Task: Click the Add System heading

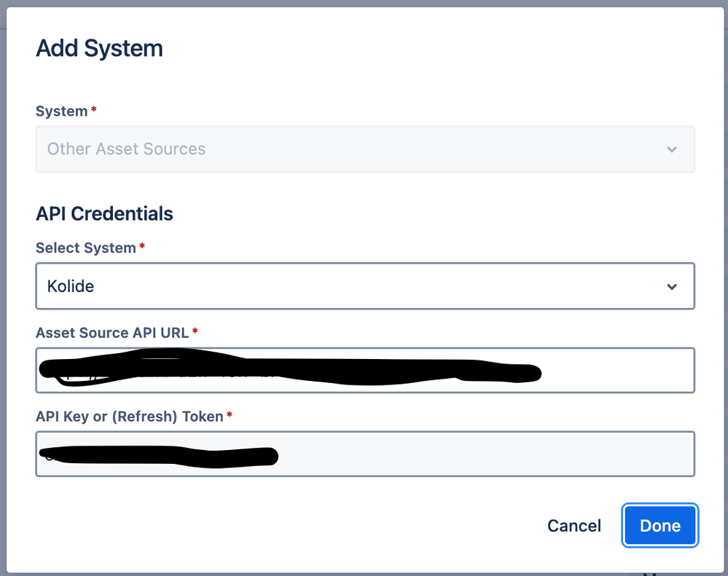Action: 99,48
